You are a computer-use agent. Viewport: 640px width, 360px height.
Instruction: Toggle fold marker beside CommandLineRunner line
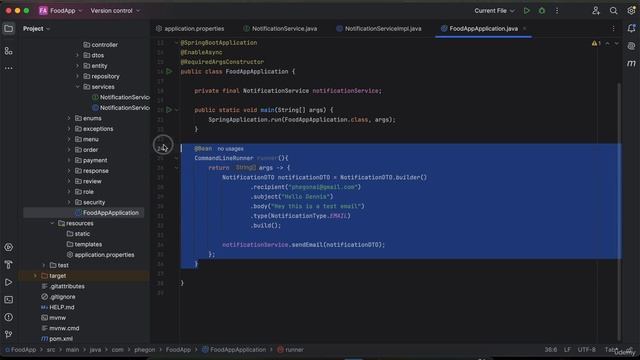click(176, 158)
